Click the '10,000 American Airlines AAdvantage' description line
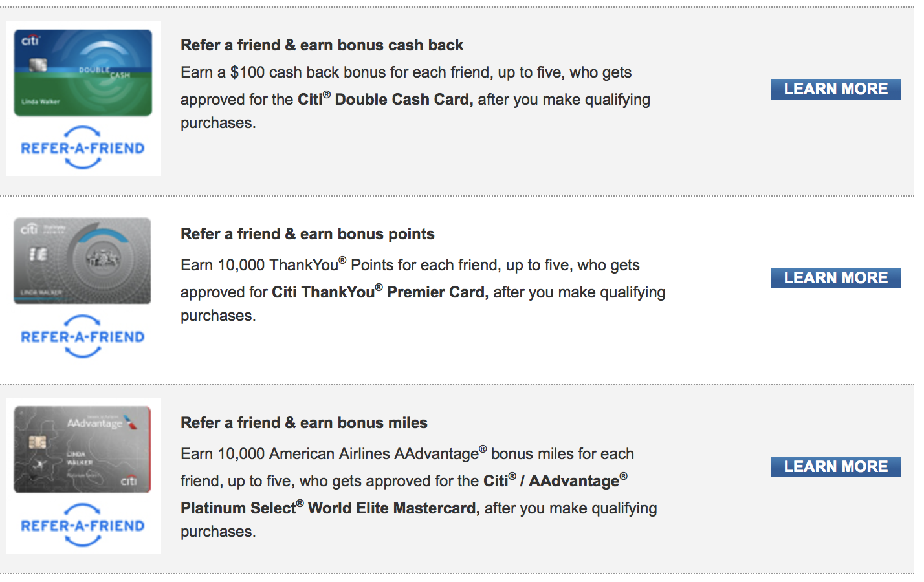The height and width of the screenshot is (582, 924). [x=407, y=453]
